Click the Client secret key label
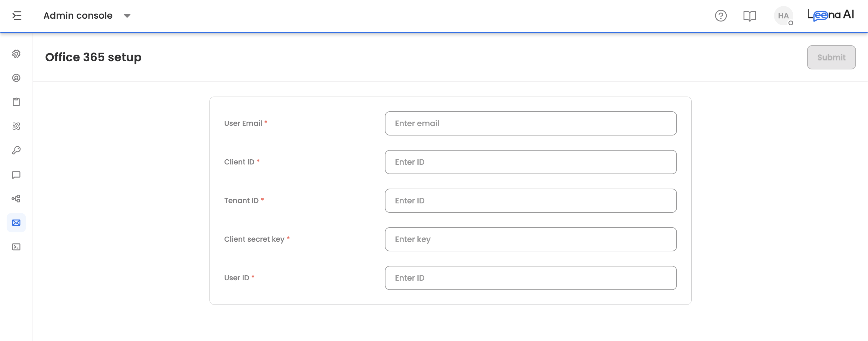The image size is (868, 341). 254,239
